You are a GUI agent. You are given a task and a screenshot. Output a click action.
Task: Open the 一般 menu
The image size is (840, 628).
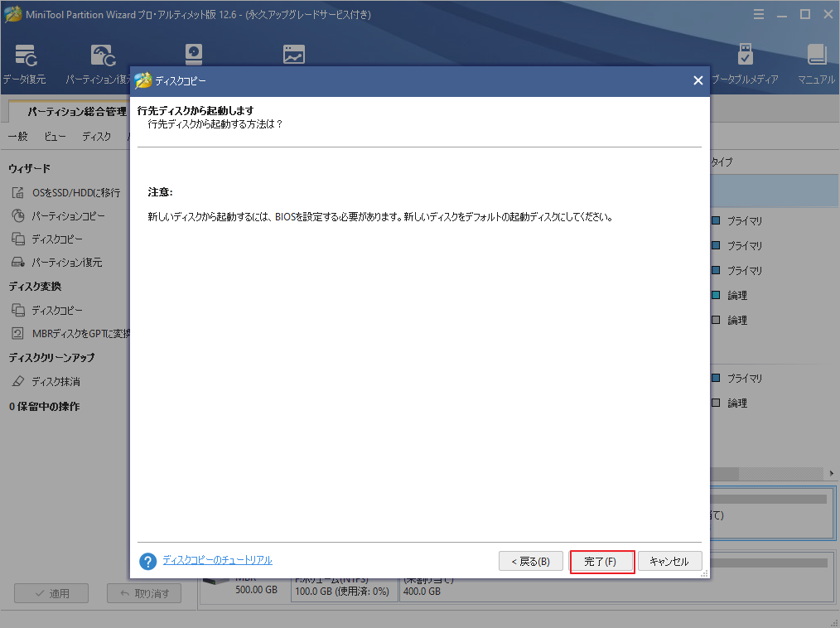coord(18,136)
